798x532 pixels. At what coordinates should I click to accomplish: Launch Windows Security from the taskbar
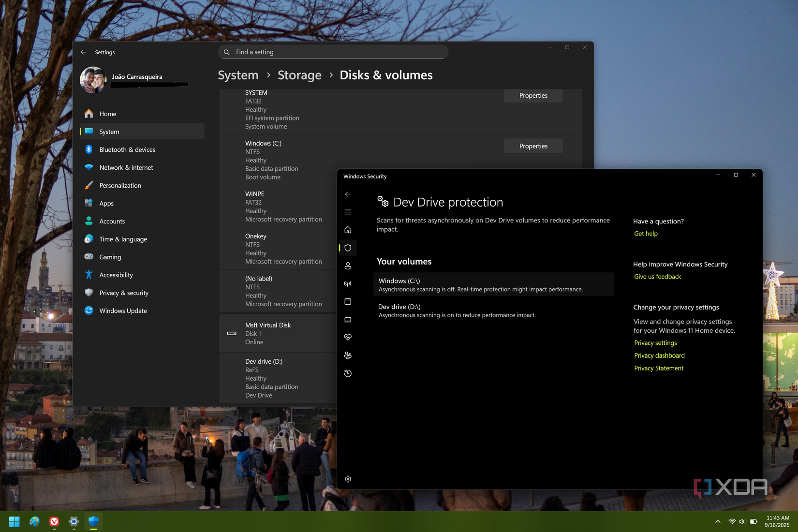point(93,521)
